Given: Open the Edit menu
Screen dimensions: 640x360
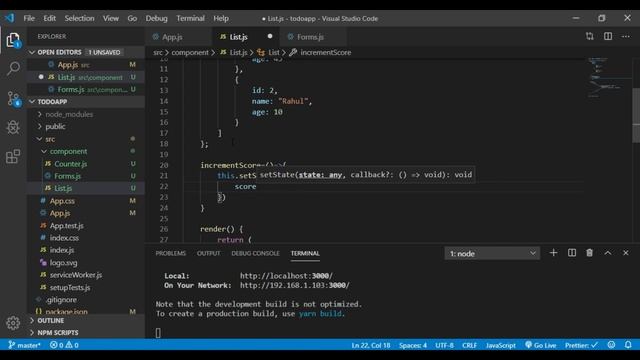Looking at the screenshot, I should pos(49,18).
